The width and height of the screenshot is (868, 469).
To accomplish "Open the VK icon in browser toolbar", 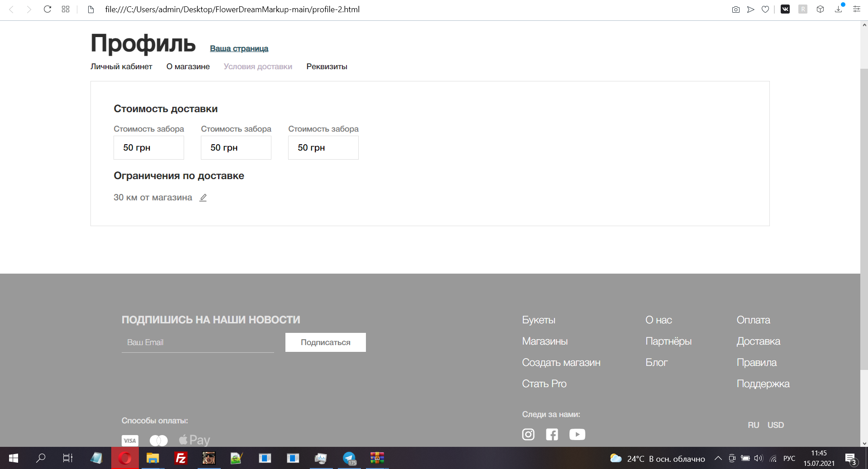I will (785, 9).
